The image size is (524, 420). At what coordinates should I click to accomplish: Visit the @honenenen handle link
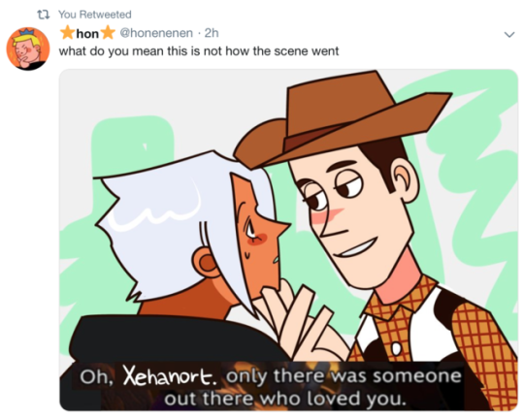[x=156, y=33]
